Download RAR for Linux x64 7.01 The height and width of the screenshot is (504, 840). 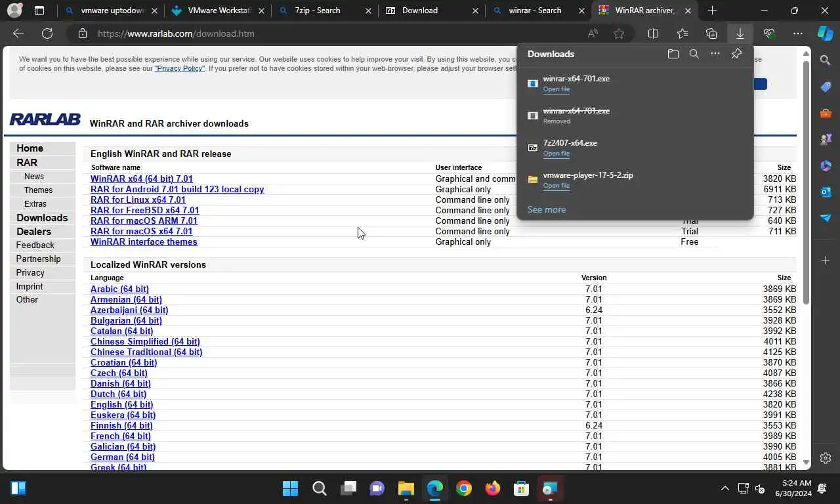138,199
